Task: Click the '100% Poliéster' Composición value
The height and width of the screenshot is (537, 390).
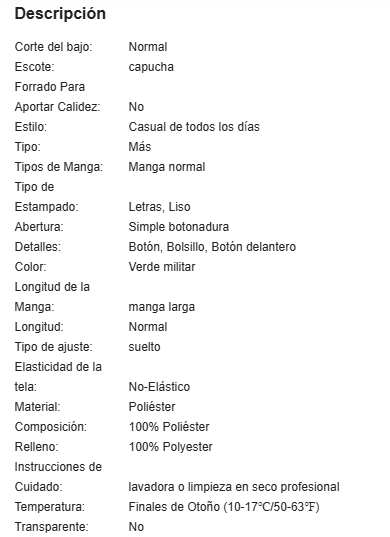Action: 169,427
